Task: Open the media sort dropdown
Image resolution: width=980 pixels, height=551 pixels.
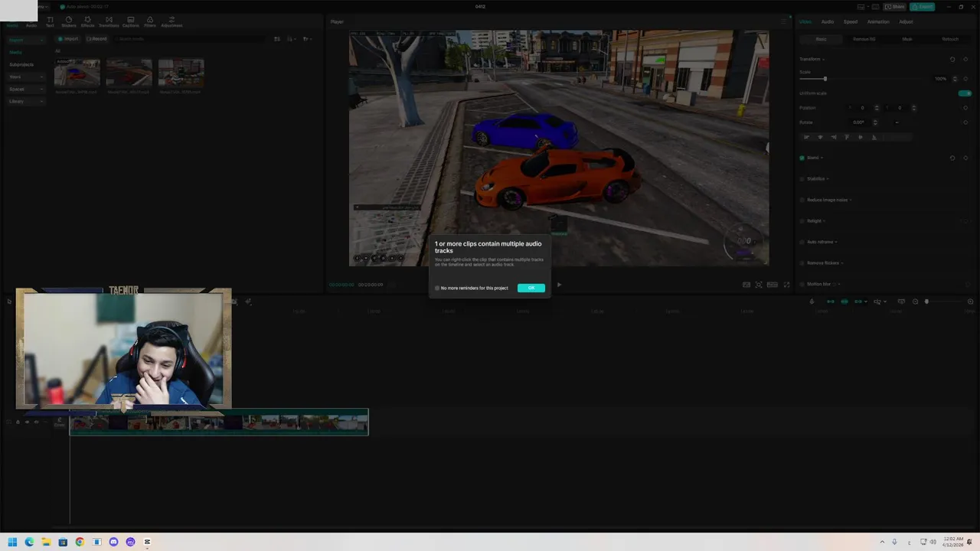Action: pyautogui.click(x=292, y=38)
